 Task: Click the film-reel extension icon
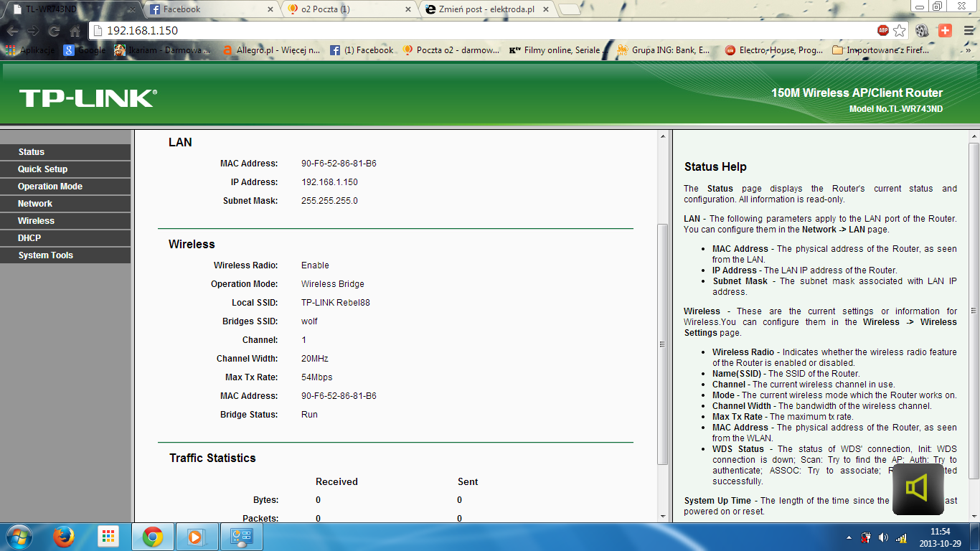pyautogui.click(x=923, y=31)
